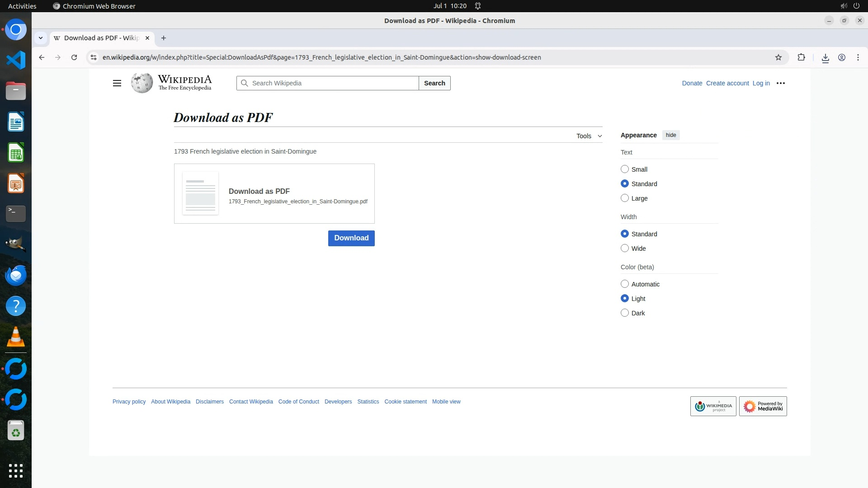Bookmark this page with the star icon
The image size is (868, 488).
[x=778, y=57]
